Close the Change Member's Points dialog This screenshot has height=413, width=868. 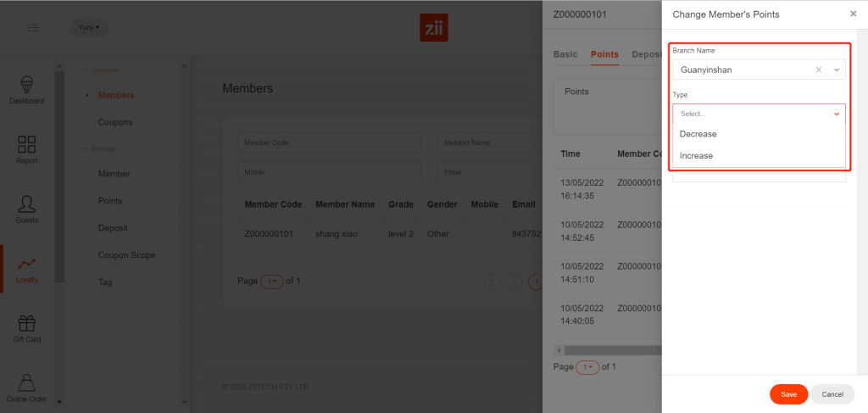click(853, 14)
